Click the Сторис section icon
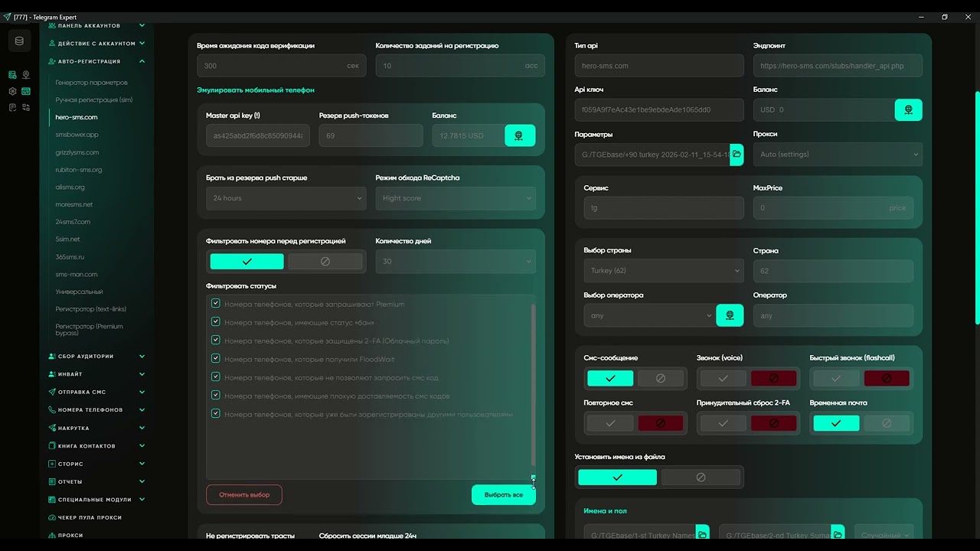Image resolution: width=980 pixels, height=551 pixels. pyautogui.click(x=51, y=464)
